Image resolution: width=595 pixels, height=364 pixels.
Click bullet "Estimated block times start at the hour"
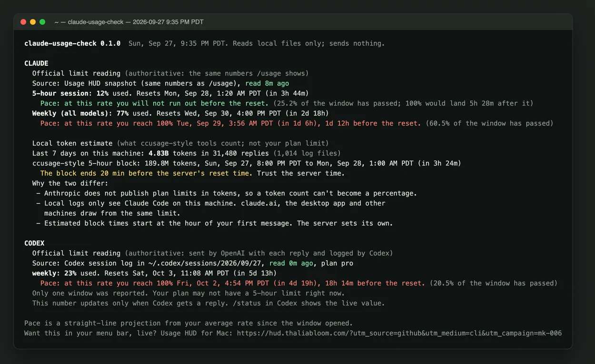215,223
